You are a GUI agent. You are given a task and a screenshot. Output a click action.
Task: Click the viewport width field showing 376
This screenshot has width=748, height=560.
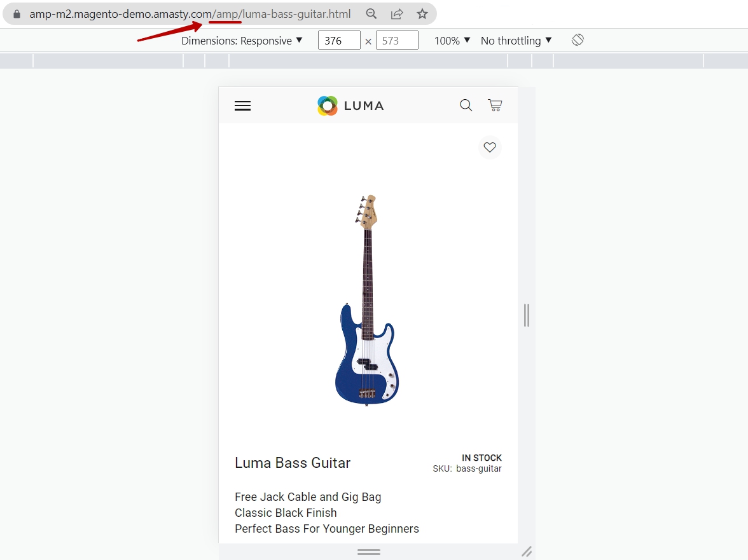[339, 40]
